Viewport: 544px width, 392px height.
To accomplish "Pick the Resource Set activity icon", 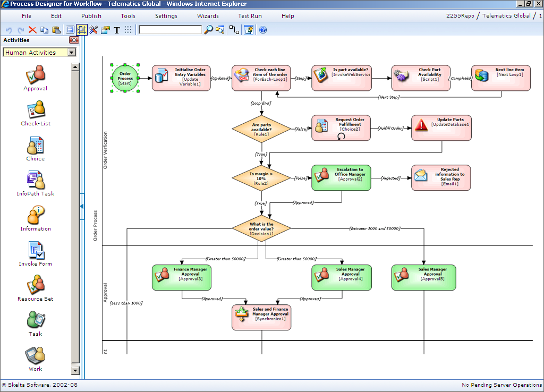I will tap(36, 285).
